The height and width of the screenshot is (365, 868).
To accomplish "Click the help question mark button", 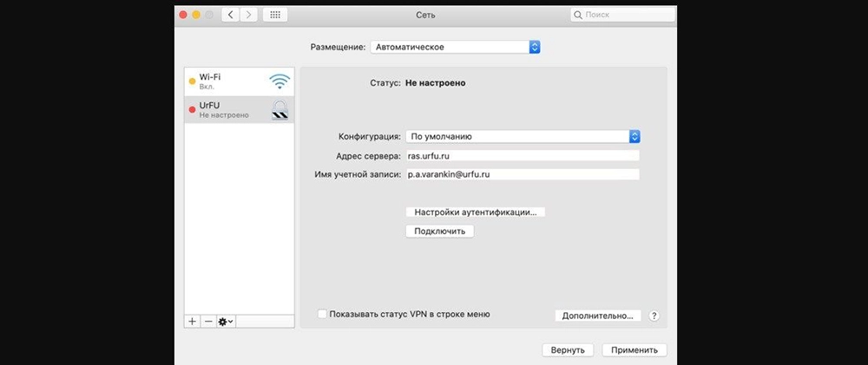I will [x=654, y=316].
